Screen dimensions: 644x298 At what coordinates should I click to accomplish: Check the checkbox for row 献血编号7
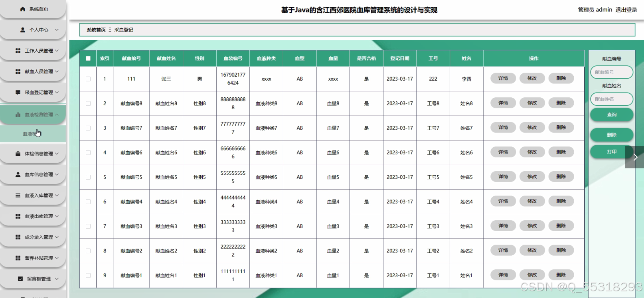[88, 128]
